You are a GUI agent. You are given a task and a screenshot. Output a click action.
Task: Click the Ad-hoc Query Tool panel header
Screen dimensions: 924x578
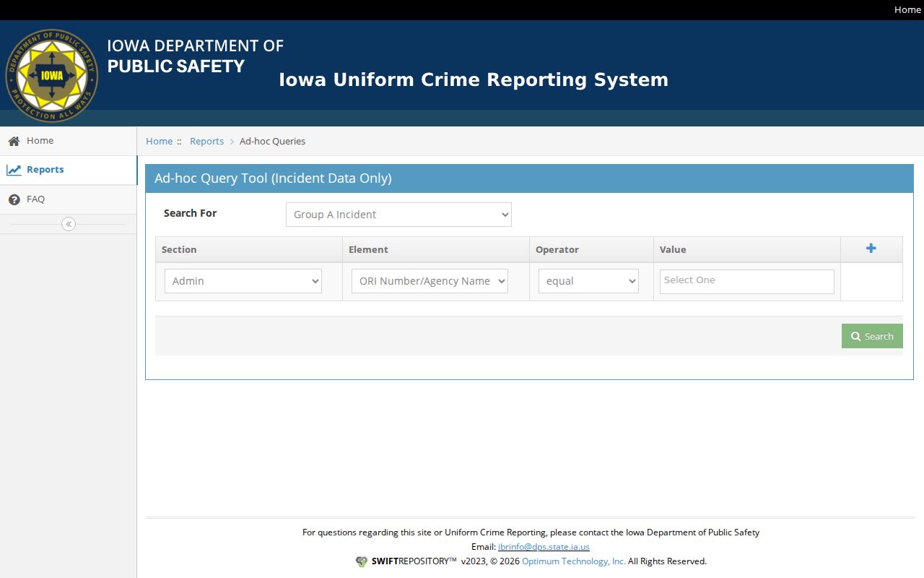[529, 178]
